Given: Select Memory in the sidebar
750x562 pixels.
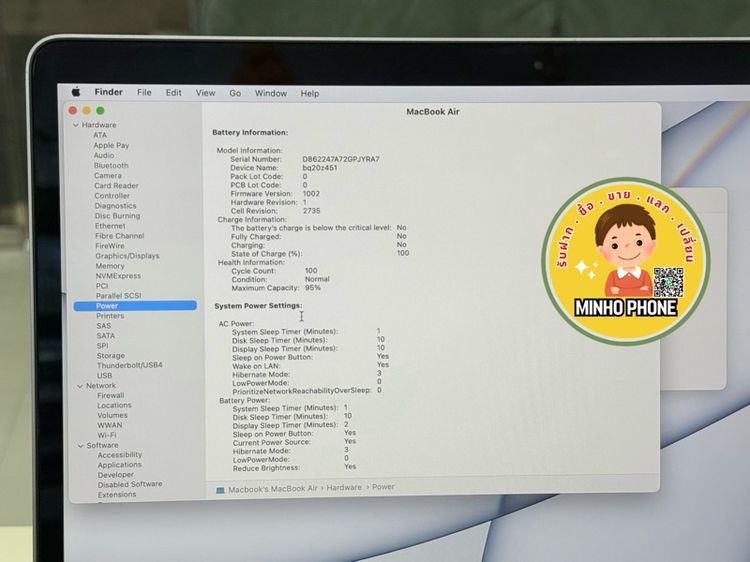Looking at the screenshot, I should (110, 266).
